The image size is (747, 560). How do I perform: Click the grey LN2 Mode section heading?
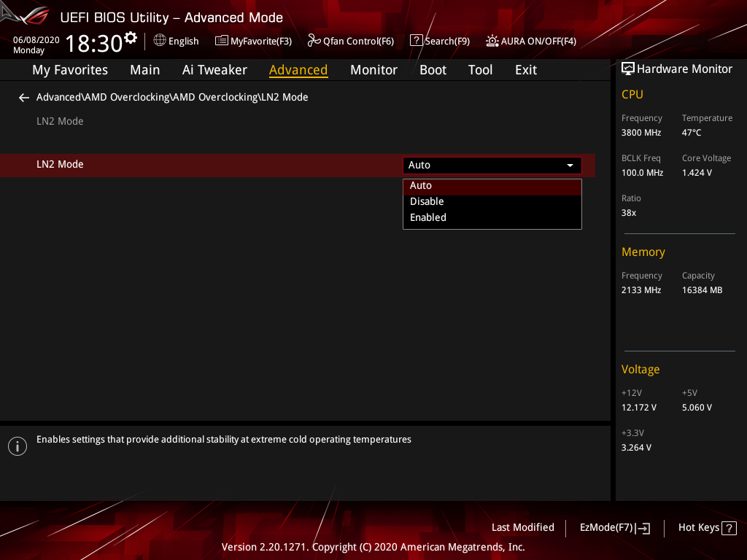[60, 122]
